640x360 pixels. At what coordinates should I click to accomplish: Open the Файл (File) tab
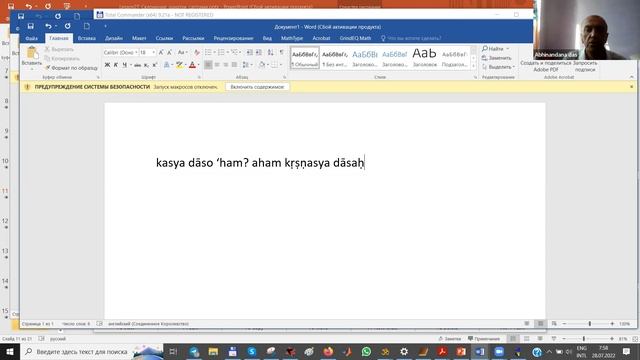tap(31, 38)
